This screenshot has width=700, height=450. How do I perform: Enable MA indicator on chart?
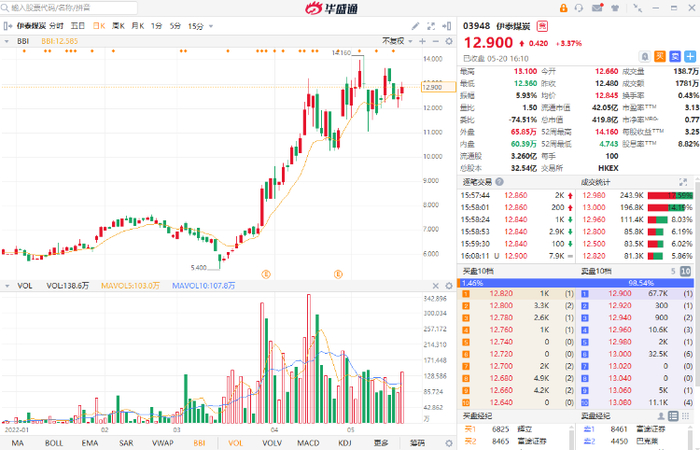[17, 443]
